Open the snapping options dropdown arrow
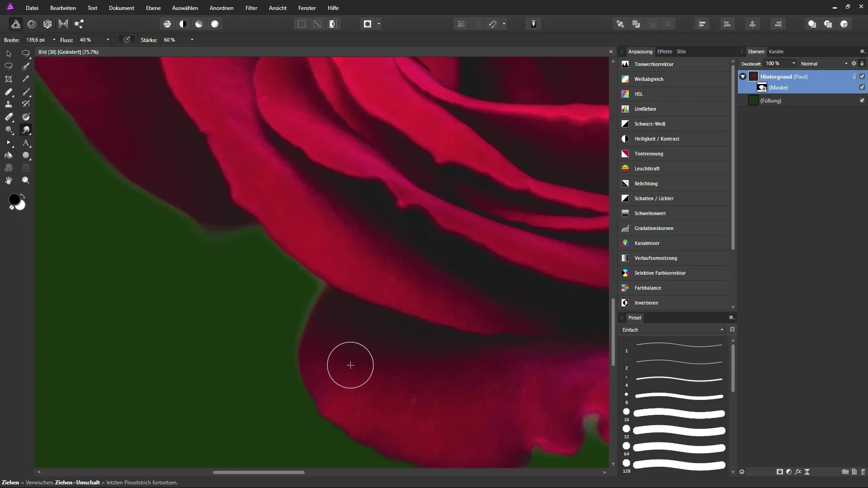Viewport: 868px width, 488px height. click(x=504, y=24)
